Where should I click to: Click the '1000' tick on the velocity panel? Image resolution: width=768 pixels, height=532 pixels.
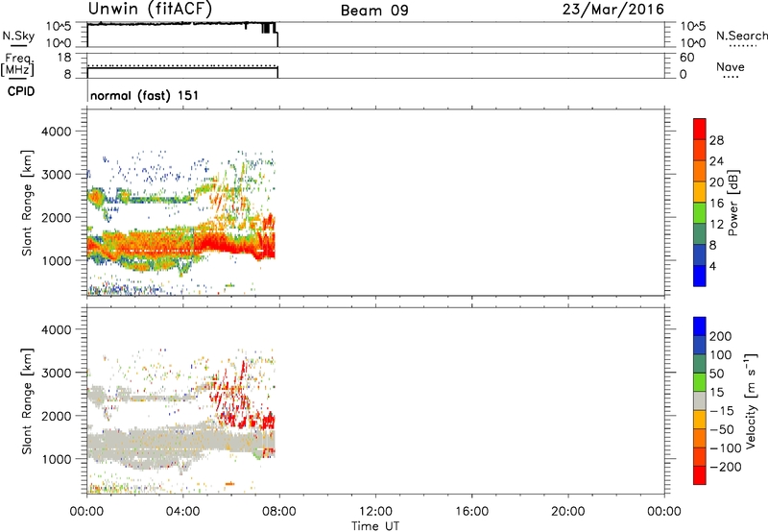pyautogui.click(x=57, y=459)
